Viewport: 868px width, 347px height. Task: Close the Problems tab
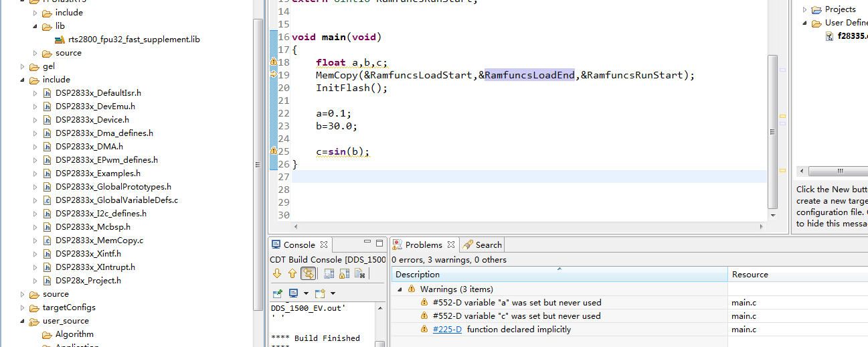click(451, 245)
